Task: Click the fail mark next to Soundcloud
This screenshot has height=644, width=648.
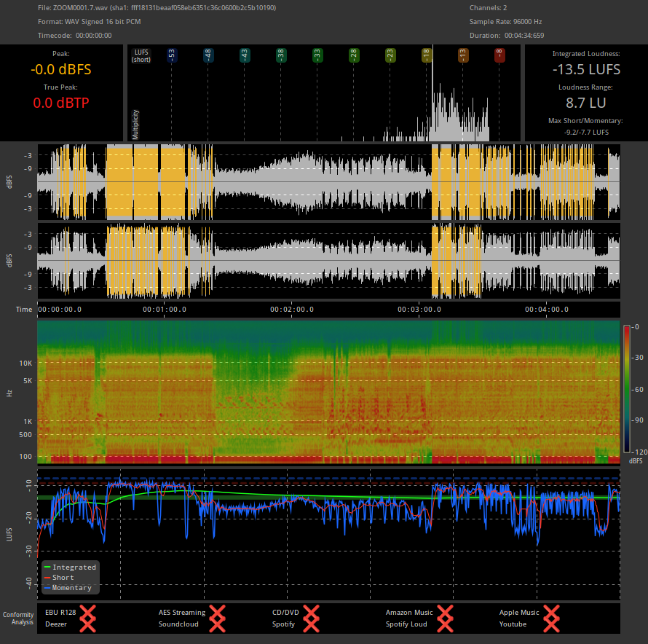Action: point(217,624)
